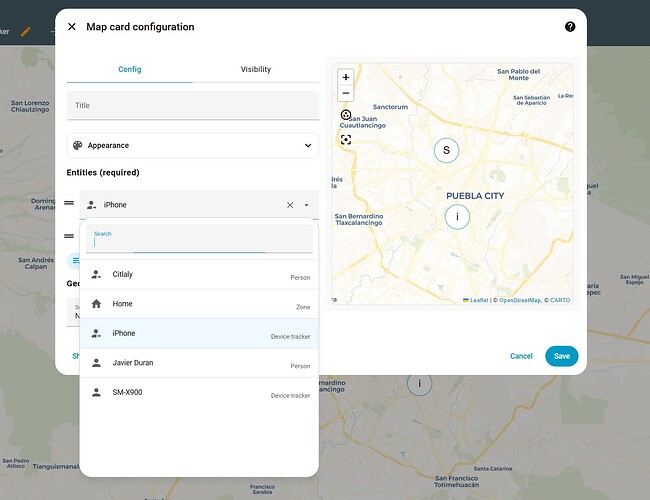
Task: Click the orange pencil edit icon
Action: (x=26, y=32)
